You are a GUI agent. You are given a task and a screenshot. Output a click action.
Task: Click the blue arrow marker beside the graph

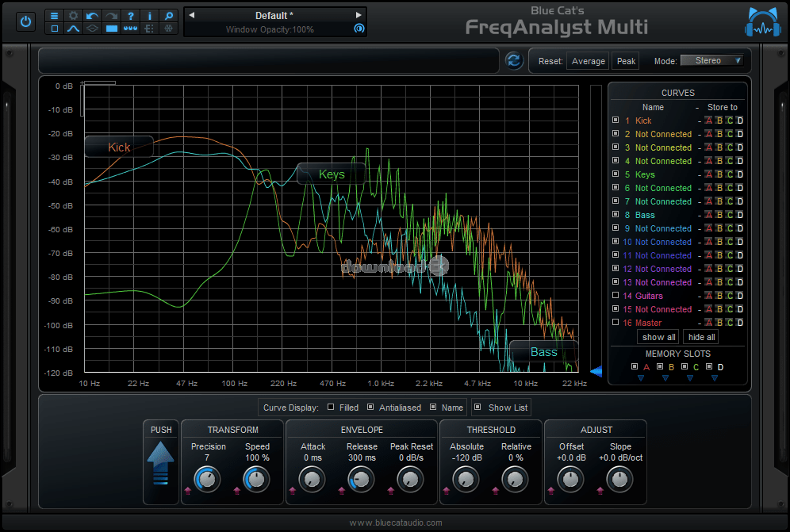click(x=596, y=372)
